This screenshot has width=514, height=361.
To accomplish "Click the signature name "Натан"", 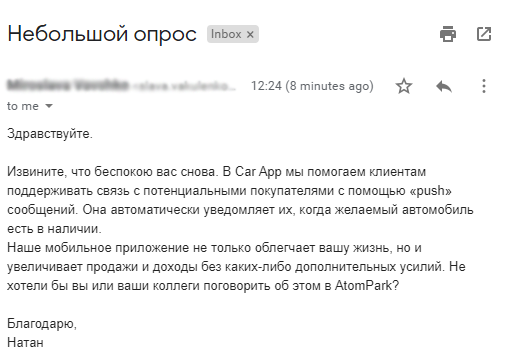I will click(x=25, y=342).
